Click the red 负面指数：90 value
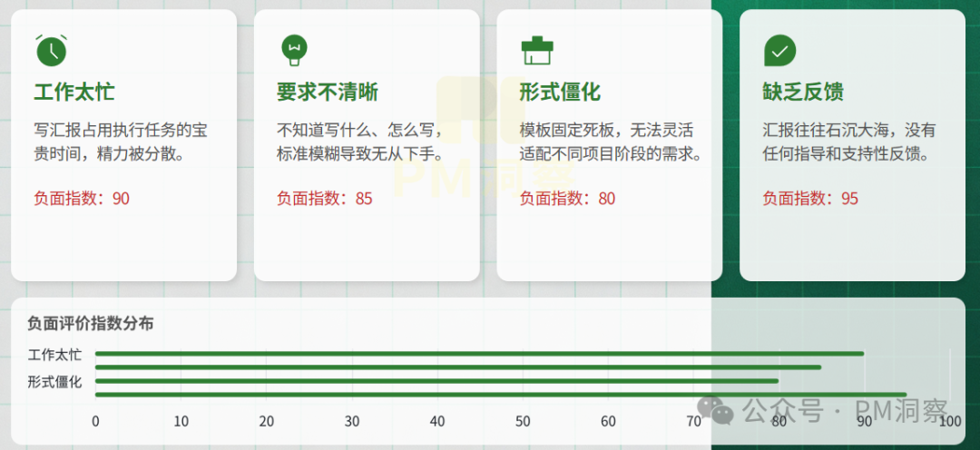This screenshot has width=980, height=450. tap(82, 199)
